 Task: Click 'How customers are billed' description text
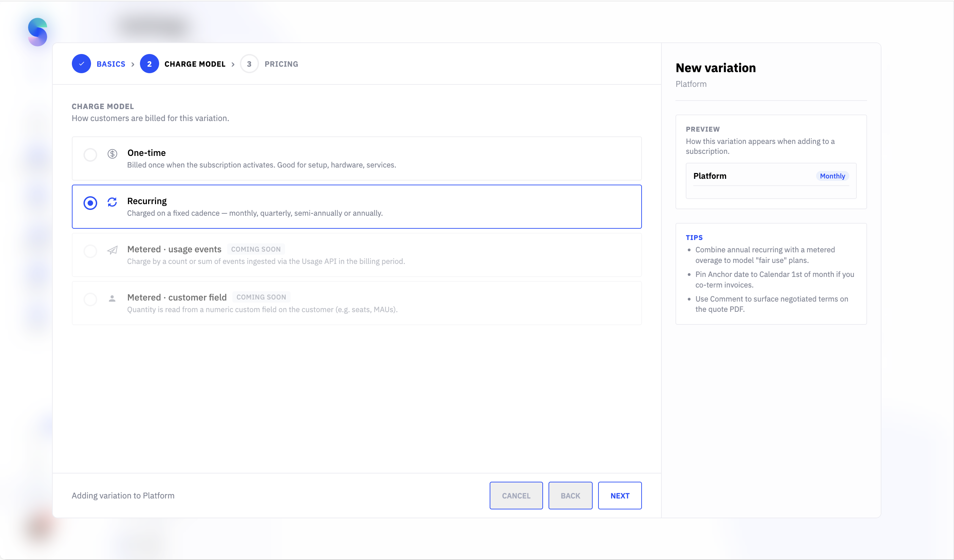(150, 118)
